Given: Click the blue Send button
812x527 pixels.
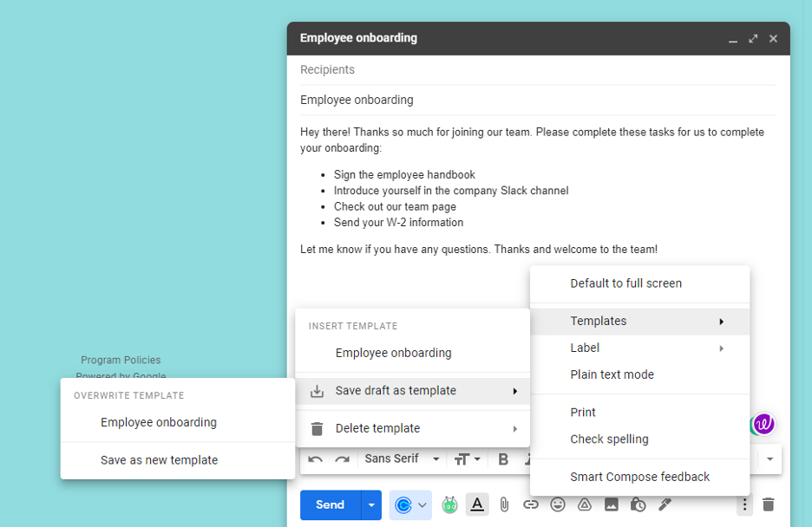Looking at the screenshot, I should (x=331, y=504).
